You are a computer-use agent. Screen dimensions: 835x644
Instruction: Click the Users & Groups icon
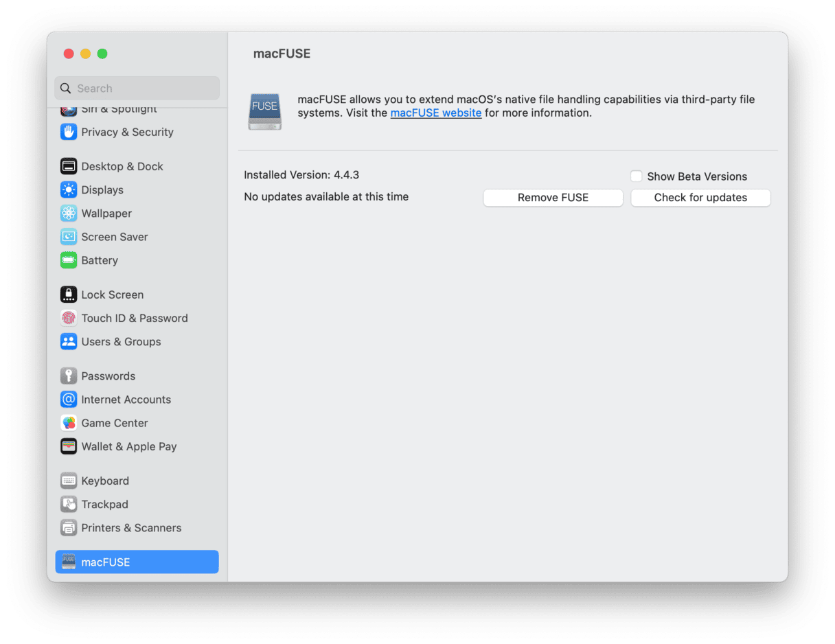tap(69, 341)
